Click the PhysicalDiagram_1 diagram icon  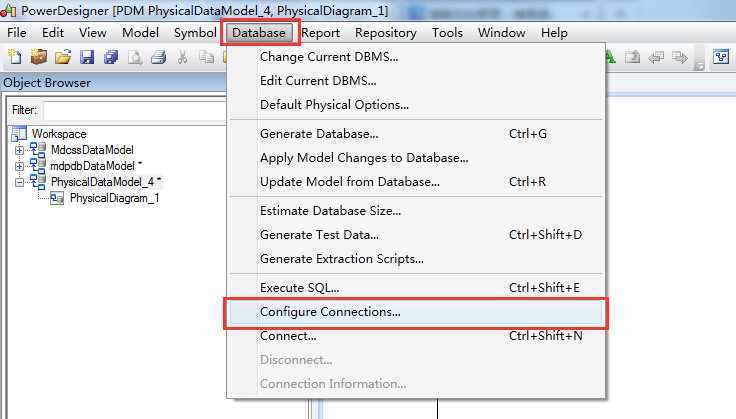pyautogui.click(x=57, y=198)
